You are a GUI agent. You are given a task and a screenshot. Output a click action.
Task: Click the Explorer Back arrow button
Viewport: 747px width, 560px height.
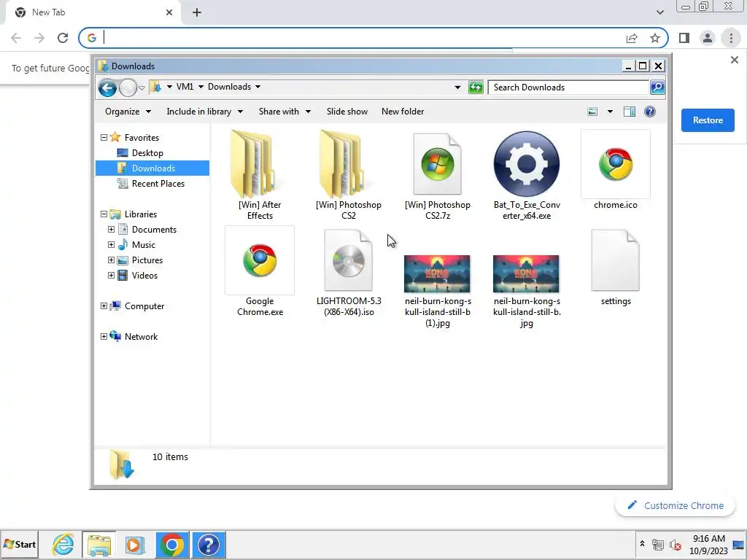[107, 87]
